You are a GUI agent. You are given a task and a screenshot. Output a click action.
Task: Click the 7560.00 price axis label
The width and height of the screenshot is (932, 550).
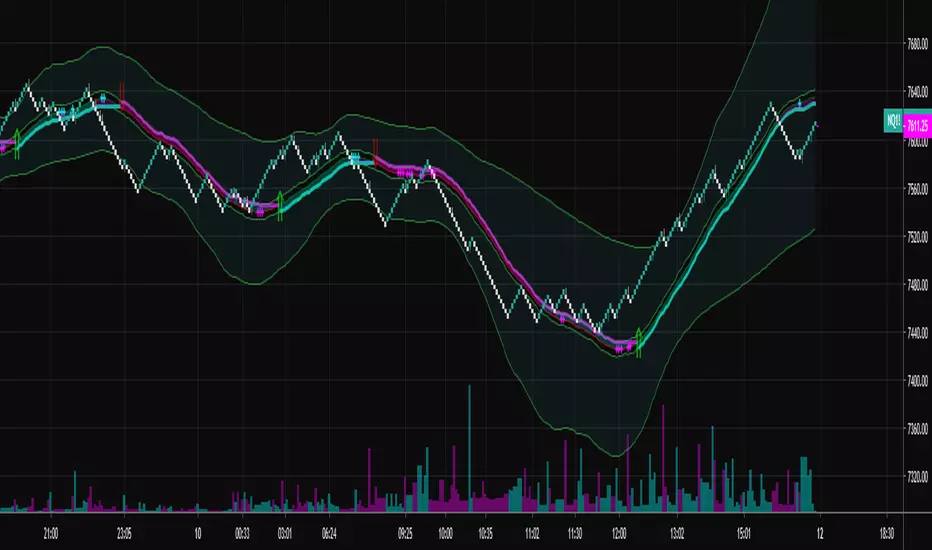[917, 189]
